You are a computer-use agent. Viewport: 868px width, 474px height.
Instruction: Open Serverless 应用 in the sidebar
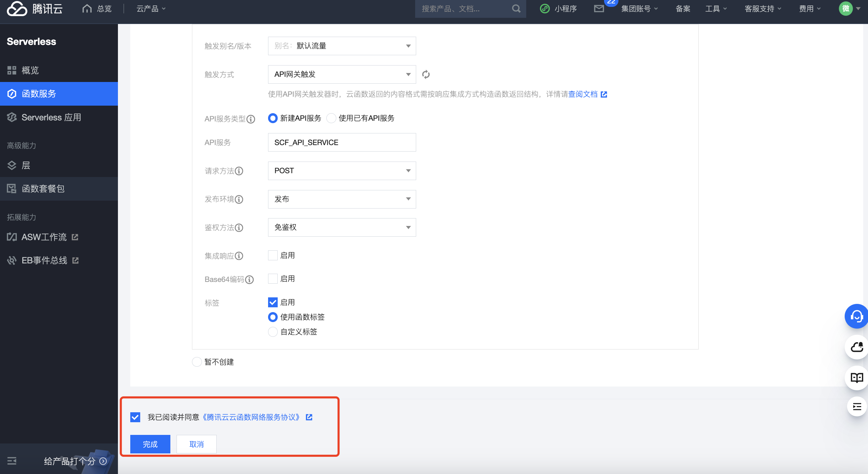click(59, 117)
